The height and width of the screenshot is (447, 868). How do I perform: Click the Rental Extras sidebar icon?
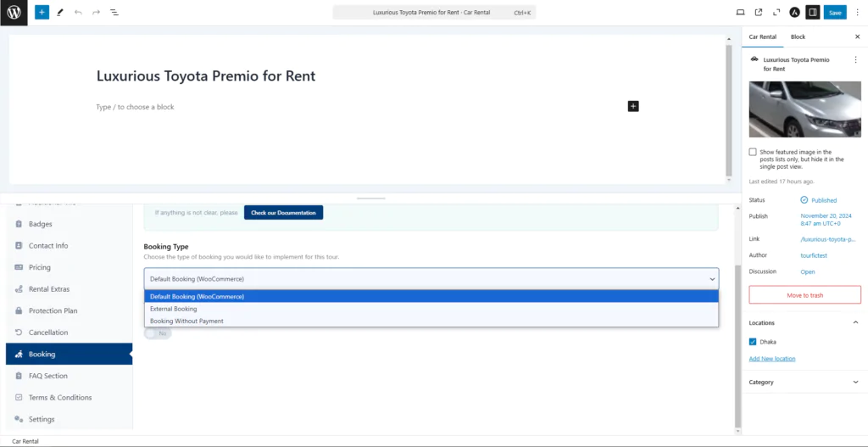tap(19, 289)
